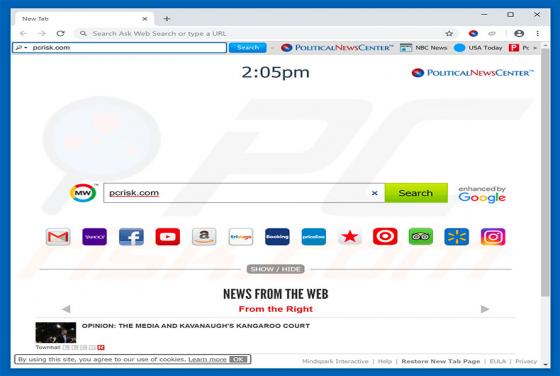Open the Amazon shortcut icon
560x376 pixels.
(204, 237)
